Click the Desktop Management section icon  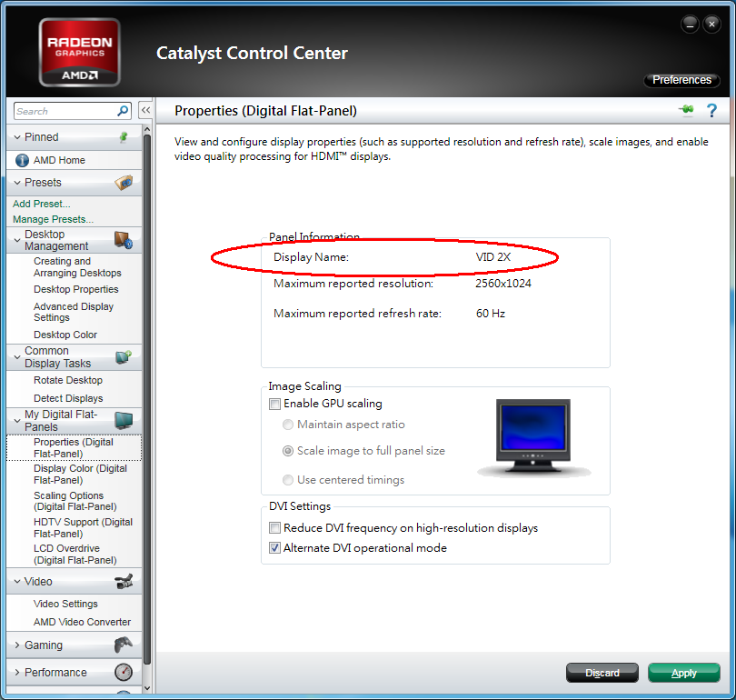pyautogui.click(x=124, y=240)
